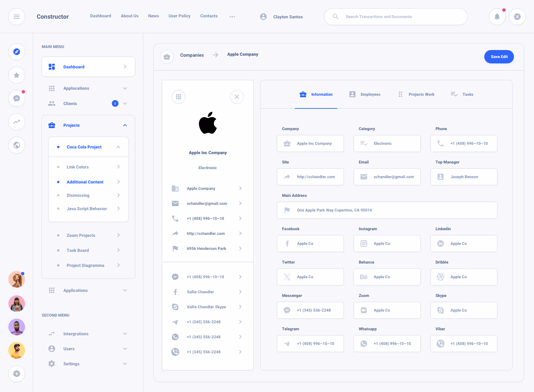The height and width of the screenshot is (392, 534).
Task: Click the globe icon in left rail
Action: [17, 145]
